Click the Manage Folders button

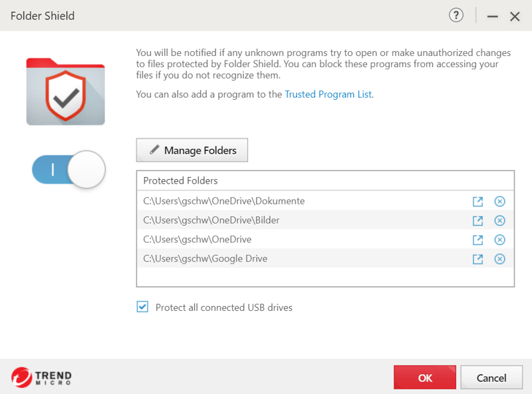click(x=192, y=150)
